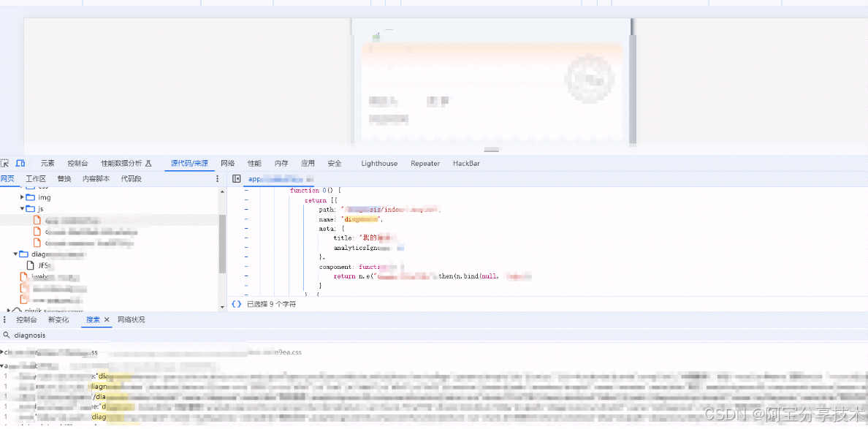
Task: Click the analyticsIgno code line
Action: tap(369, 248)
